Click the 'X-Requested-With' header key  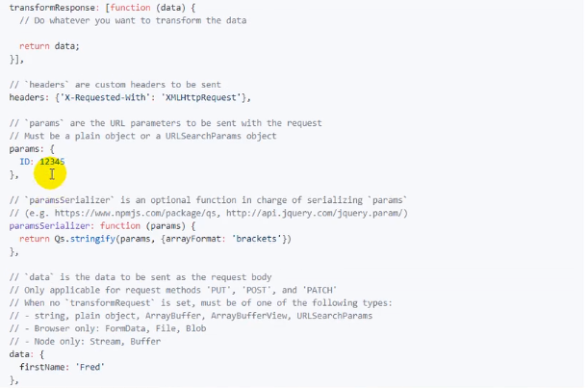pos(105,97)
